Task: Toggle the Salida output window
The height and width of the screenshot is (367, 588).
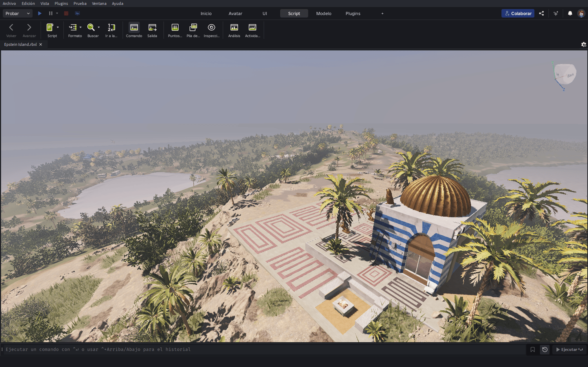Action: tap(152, 30)
